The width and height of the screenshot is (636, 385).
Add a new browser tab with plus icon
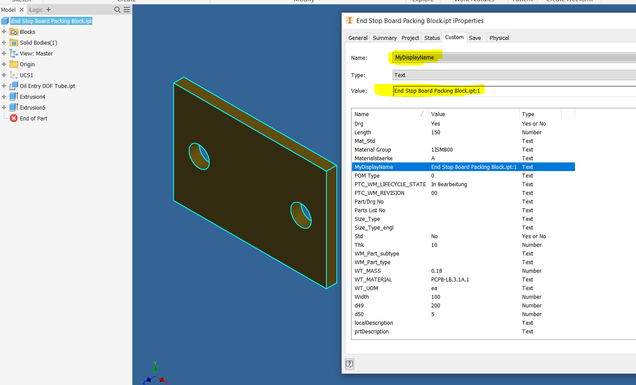[48, 9]
